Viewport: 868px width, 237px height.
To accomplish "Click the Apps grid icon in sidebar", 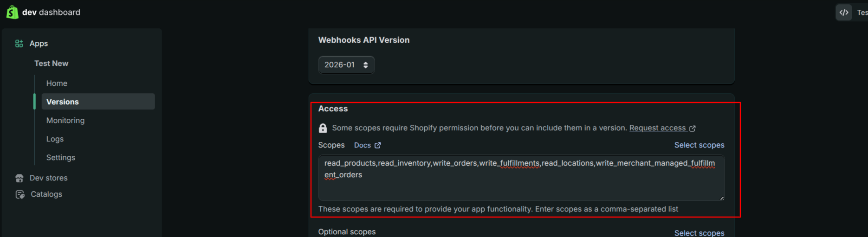I will [19, 44].
